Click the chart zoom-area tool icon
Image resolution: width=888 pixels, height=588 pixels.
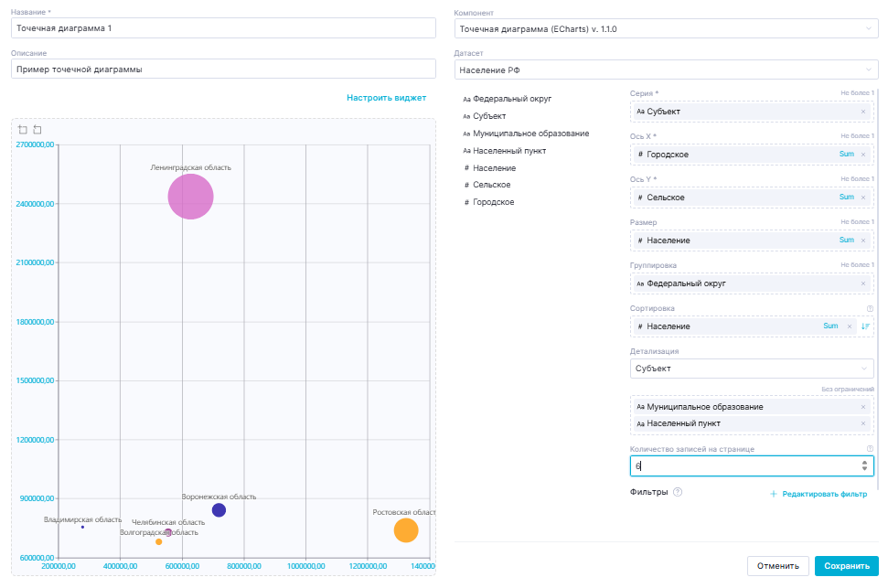click(x=23, y=130)
